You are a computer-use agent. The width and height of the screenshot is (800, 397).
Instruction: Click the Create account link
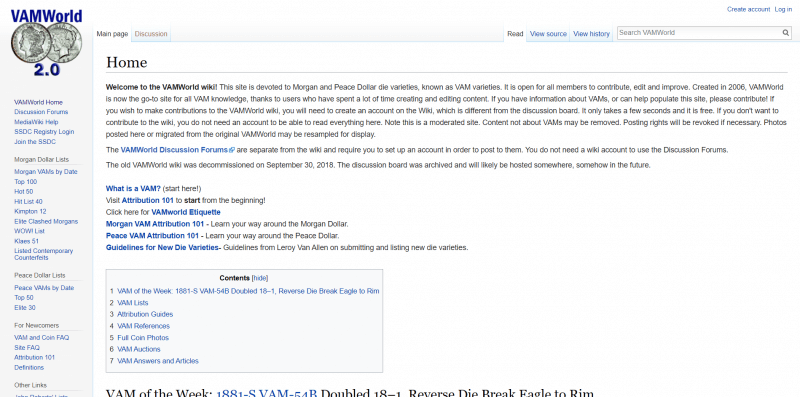point(748,9)
